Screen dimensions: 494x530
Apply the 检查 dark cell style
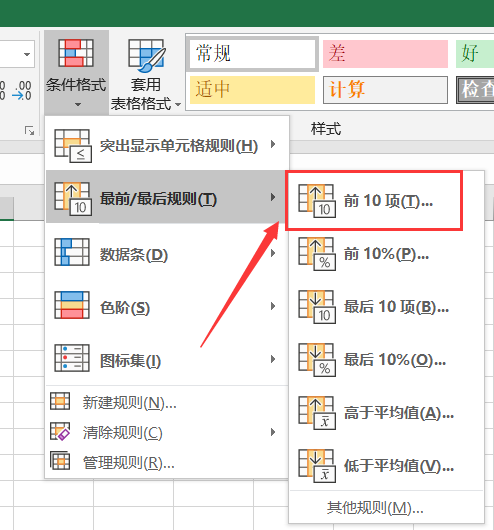coord(475,90)
